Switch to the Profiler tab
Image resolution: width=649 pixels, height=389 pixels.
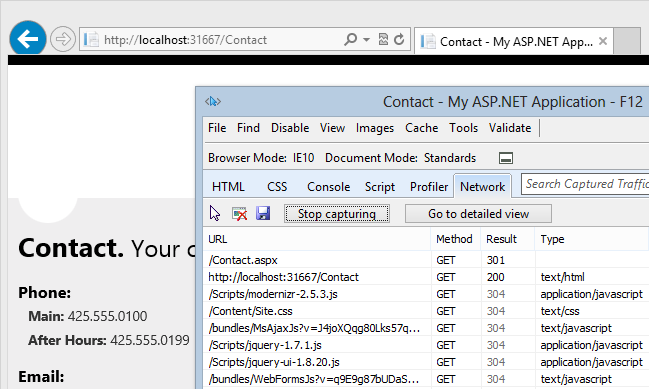[429, 187]
